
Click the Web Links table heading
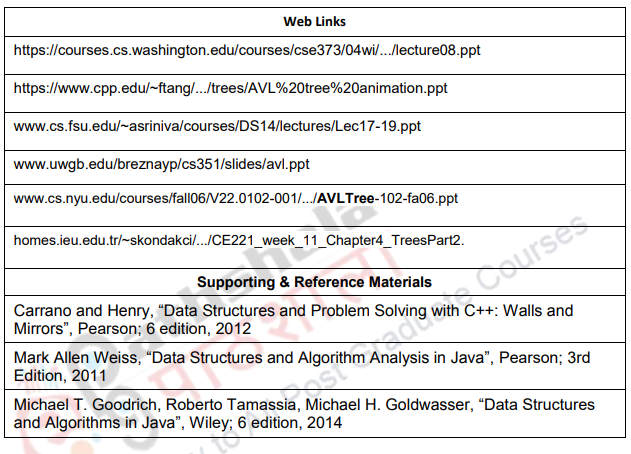coord(314,22)
